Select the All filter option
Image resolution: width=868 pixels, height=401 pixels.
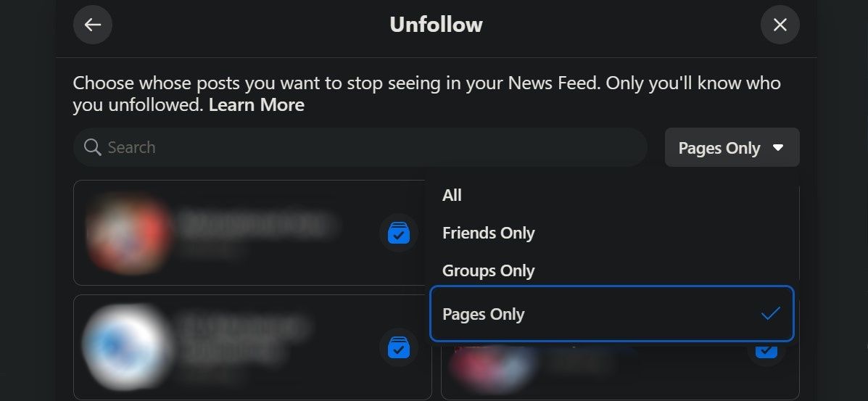[x=452, y=195]
